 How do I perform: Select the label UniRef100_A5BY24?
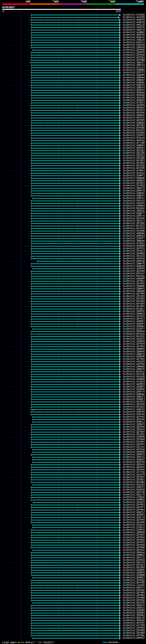(x=134, y=65)
